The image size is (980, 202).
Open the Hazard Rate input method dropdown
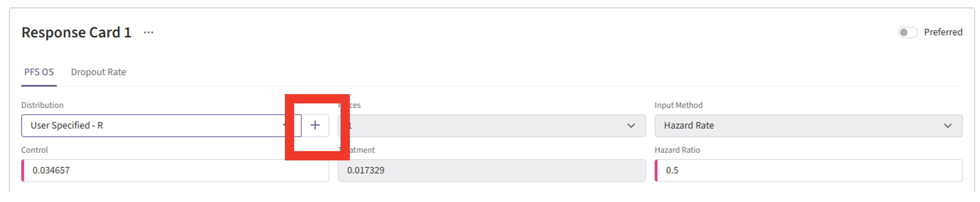coord(804,126)
